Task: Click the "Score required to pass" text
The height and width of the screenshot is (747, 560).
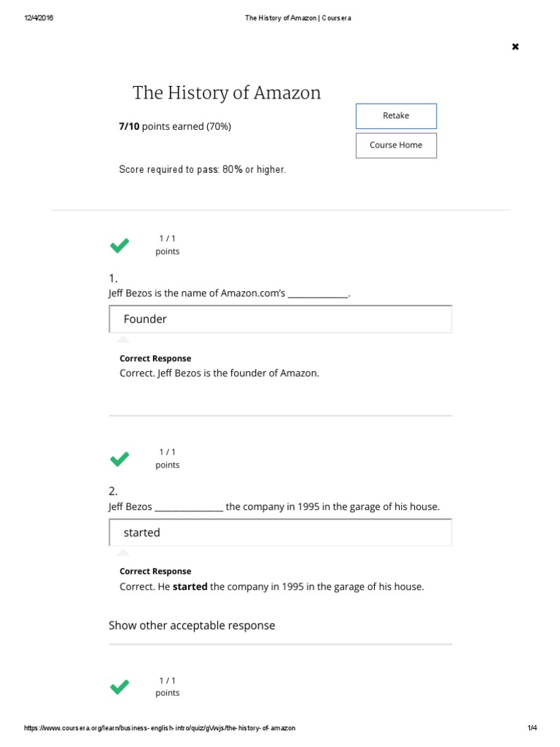Action: (x=202, y=169)
